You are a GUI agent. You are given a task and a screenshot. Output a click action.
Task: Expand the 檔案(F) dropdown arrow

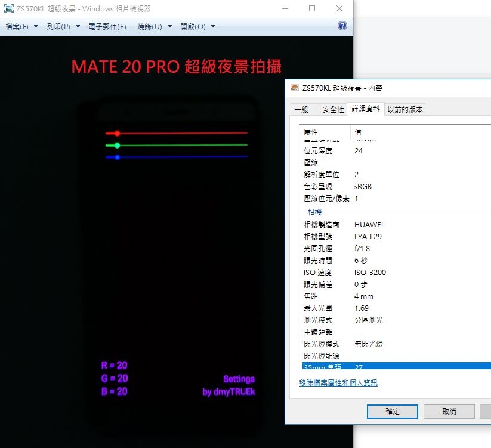pos(36,26)
